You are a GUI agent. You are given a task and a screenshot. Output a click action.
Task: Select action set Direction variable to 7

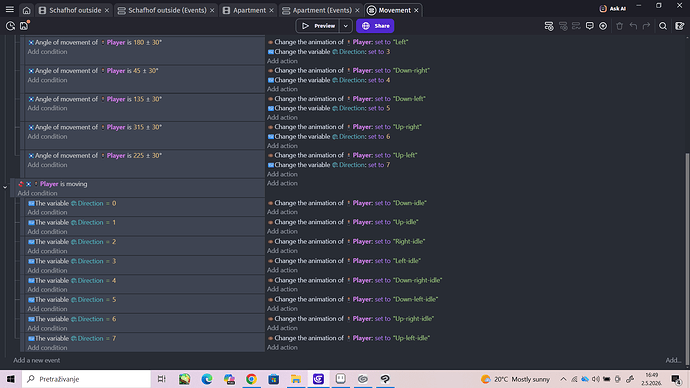tap(329, 165)
